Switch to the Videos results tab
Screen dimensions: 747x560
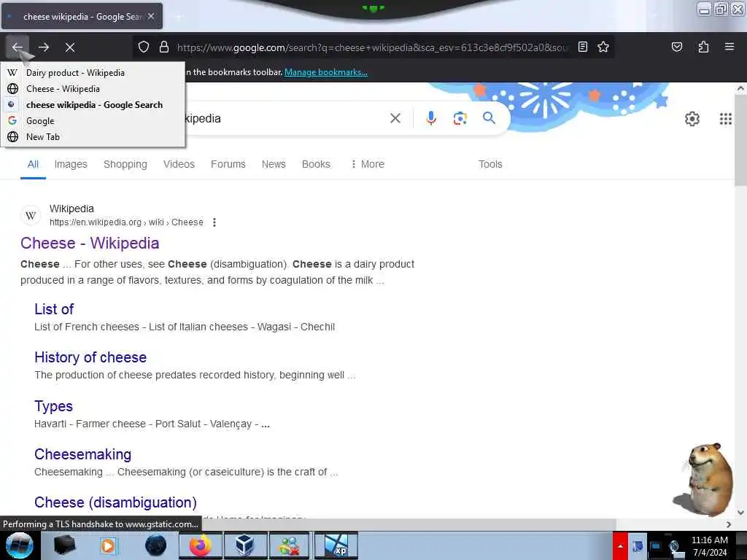tap(179, 164)
